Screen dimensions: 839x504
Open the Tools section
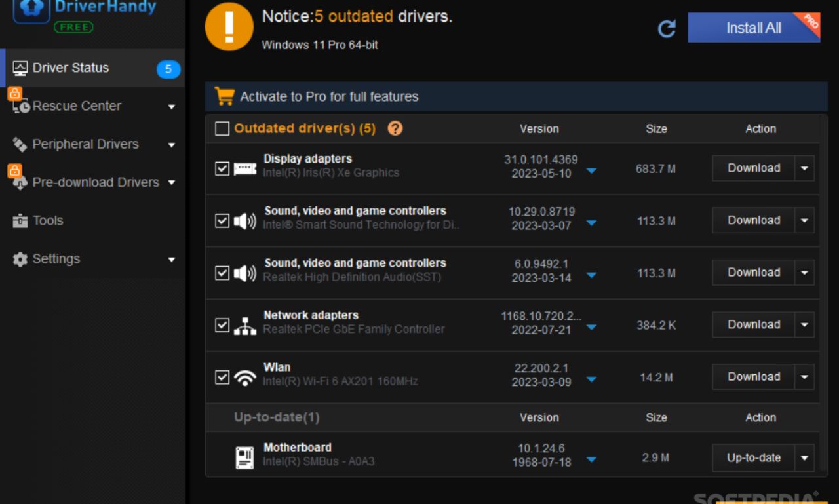[92, 221]
